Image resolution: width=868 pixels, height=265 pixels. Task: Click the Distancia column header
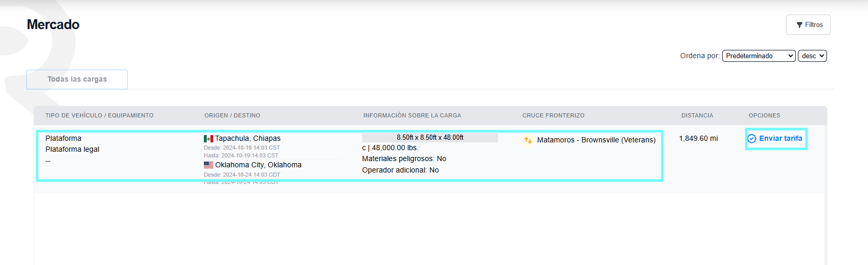click(697, 115)
